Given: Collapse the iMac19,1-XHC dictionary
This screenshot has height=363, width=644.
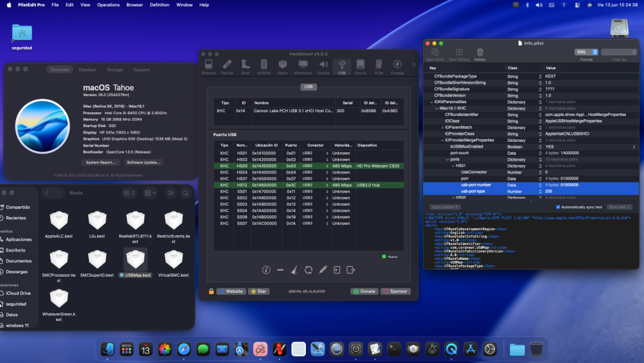Looking at the screenshot, I should (x=437, y=108).
